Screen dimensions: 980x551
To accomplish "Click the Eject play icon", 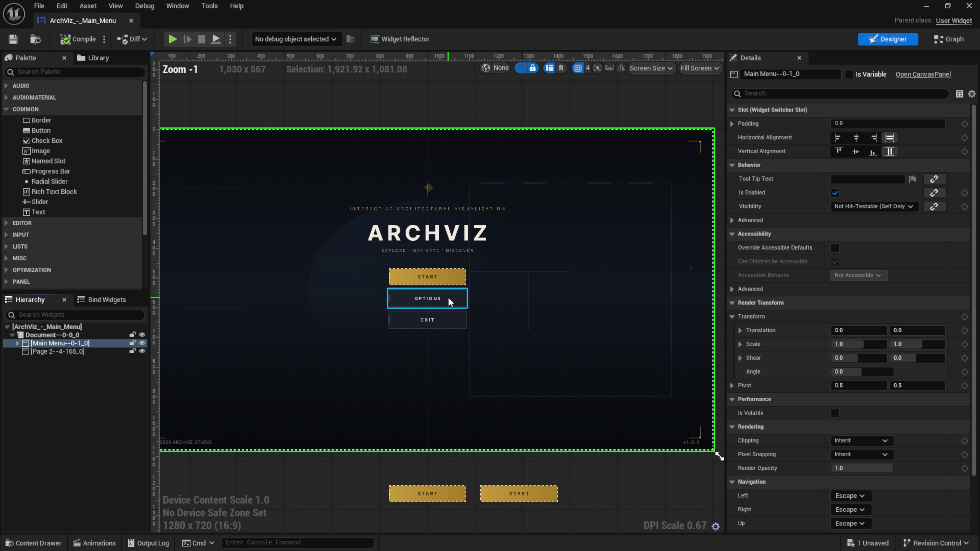I will click(x=216, y=39).
